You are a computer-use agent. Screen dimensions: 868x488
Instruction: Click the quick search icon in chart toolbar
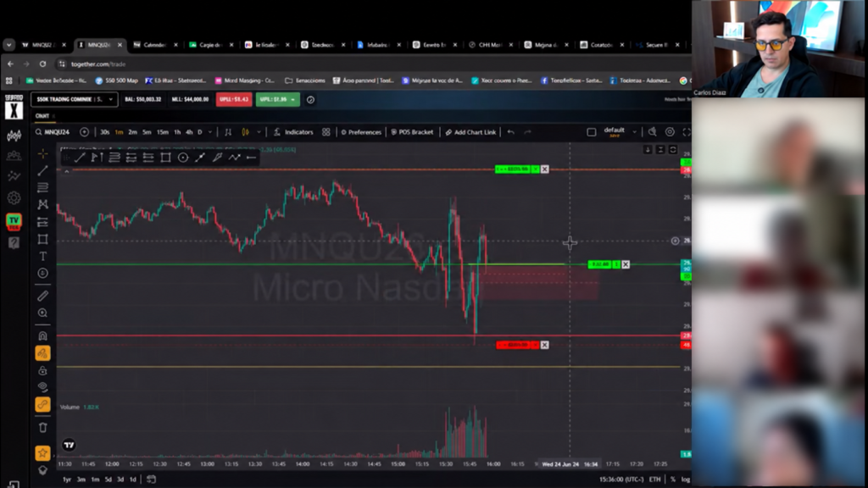click(653, 131)
